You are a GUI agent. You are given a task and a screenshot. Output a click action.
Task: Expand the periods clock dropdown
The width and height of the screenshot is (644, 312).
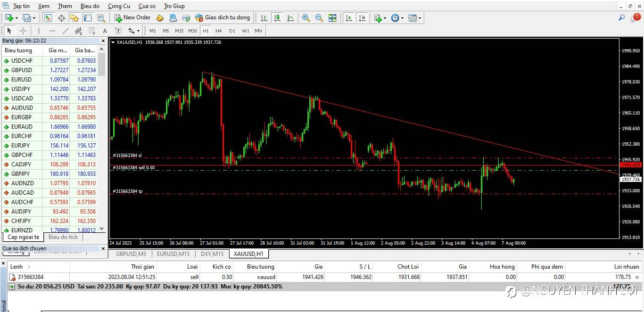pyautogui.click(x=402, y=18)
